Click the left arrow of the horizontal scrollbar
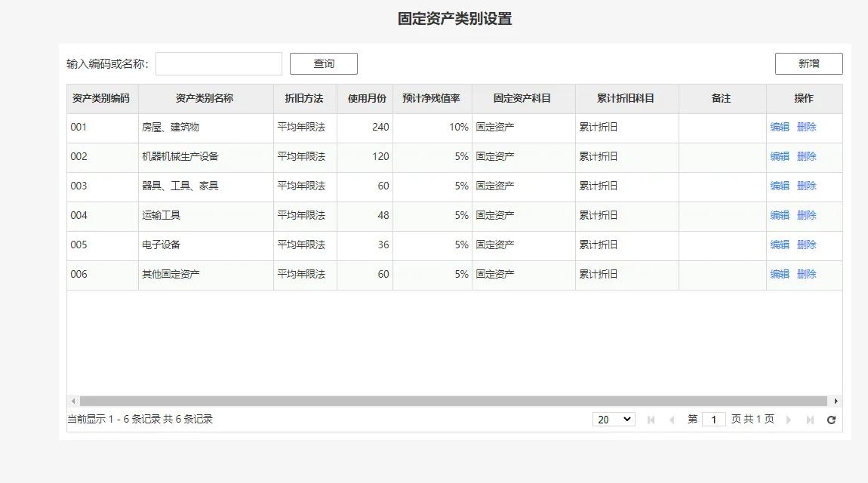The width and height of the screenshot is (868, 483). click(x=72, y=401)
